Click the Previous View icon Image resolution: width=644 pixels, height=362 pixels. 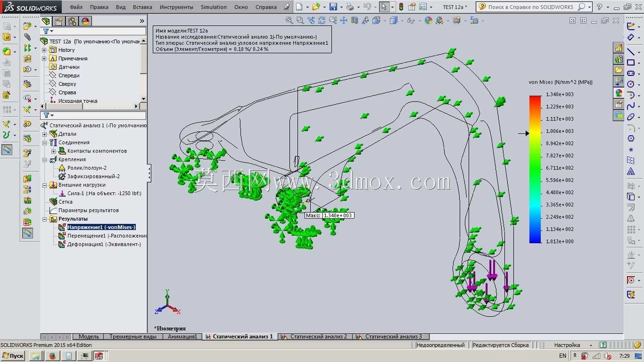[x=311, y=21]
